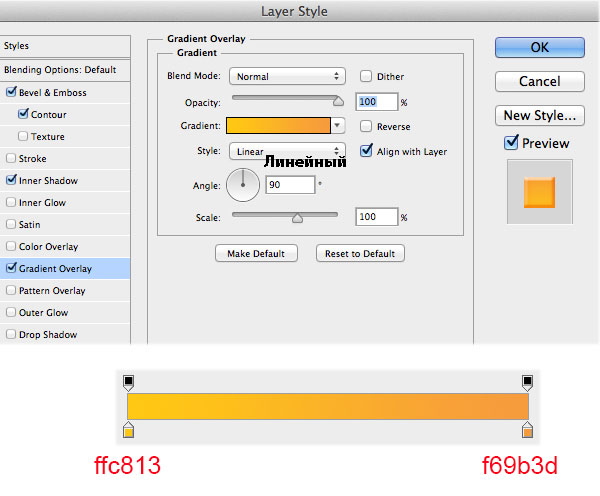Click the Angle value field
This screenshot has width=600, height=496.
pyautogui.click(x=290, y=185)
